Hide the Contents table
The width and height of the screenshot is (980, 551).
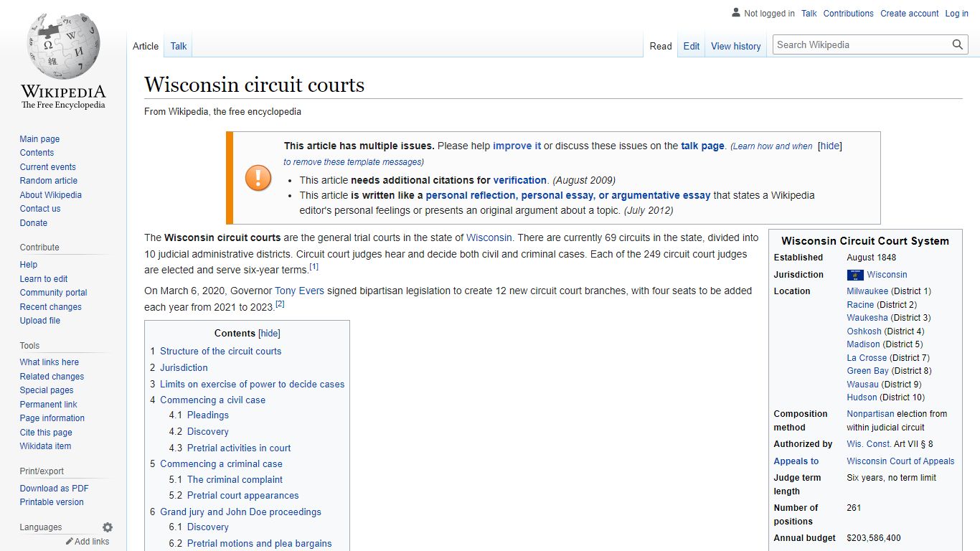tap(269, 334)
